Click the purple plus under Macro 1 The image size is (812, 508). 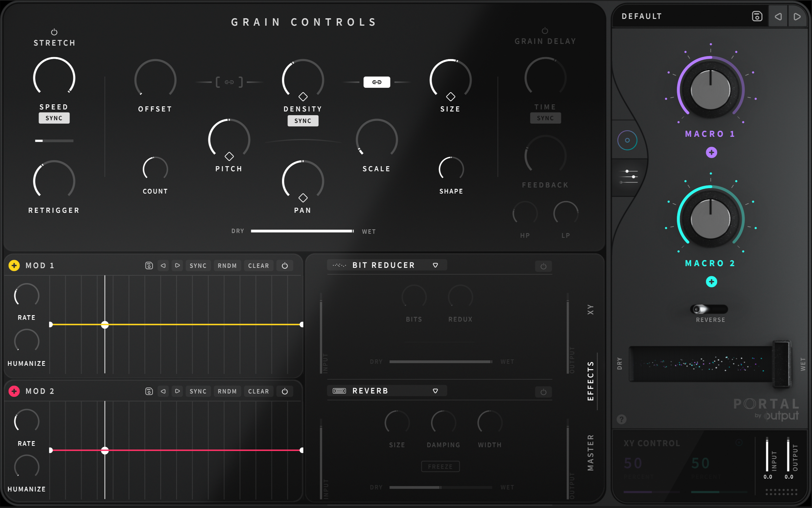click(x=711, y=152)
